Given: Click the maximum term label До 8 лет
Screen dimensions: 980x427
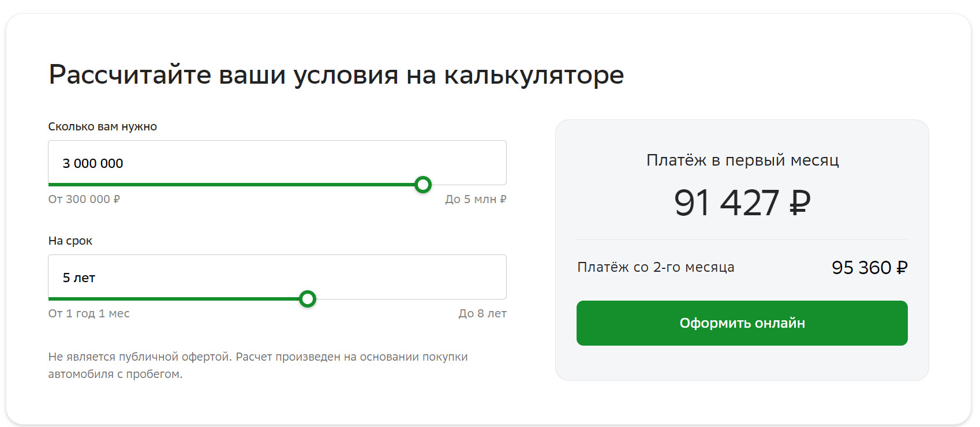Looking at the screenshot, I should click(x=482, y=313).
